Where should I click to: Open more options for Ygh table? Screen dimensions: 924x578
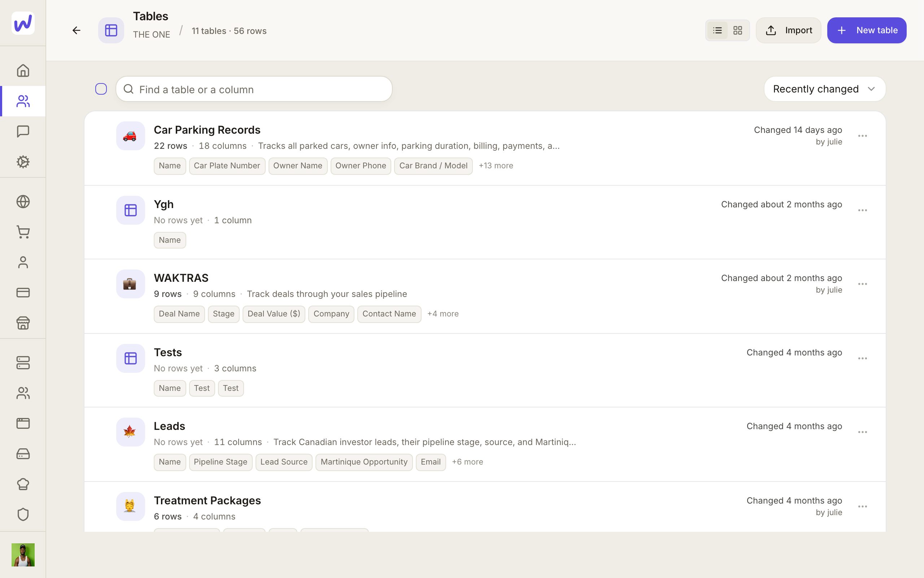pos(863,210)
